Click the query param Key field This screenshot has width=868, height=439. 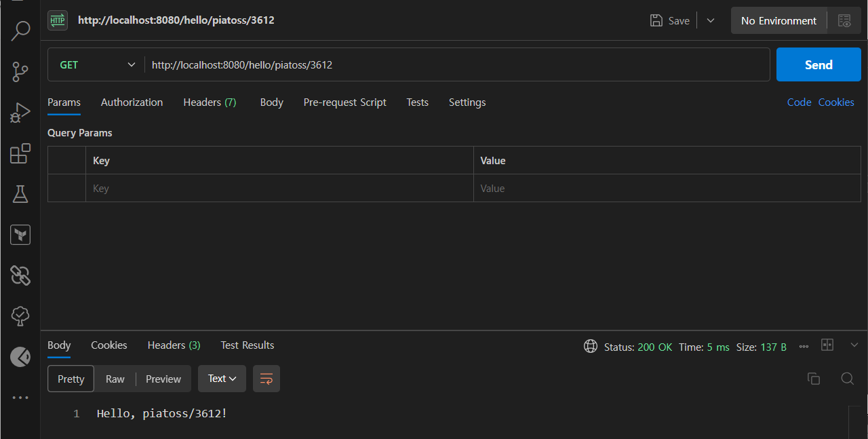(x=279, y=189)
